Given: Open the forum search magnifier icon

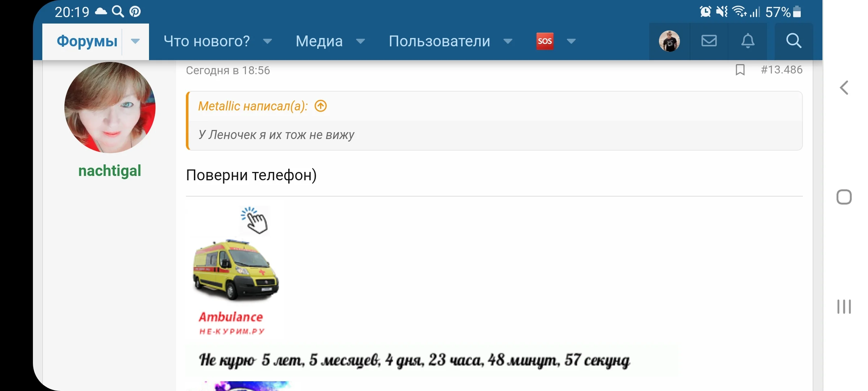Looking at the screenshot, I should pos(794,41).
